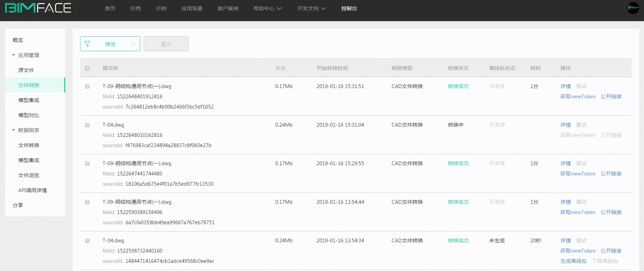This screenshot has height=271, width=644.
Task: Open the user avatar in the top-right corner
Action: click(633, 8)
